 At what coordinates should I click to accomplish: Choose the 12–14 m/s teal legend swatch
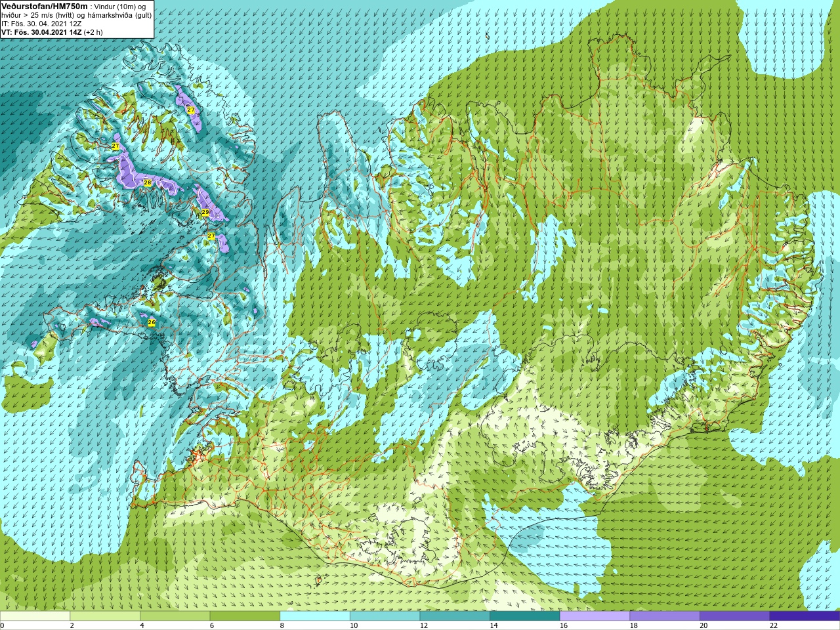pyautogui.click(x=455, y=616)
